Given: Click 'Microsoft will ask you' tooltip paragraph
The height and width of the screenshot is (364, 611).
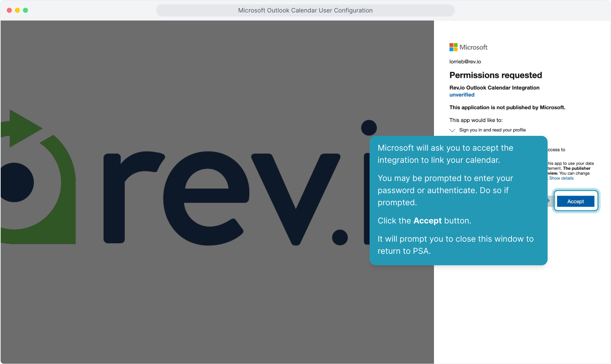Looking at the screenshot, I should coord(445,154).
